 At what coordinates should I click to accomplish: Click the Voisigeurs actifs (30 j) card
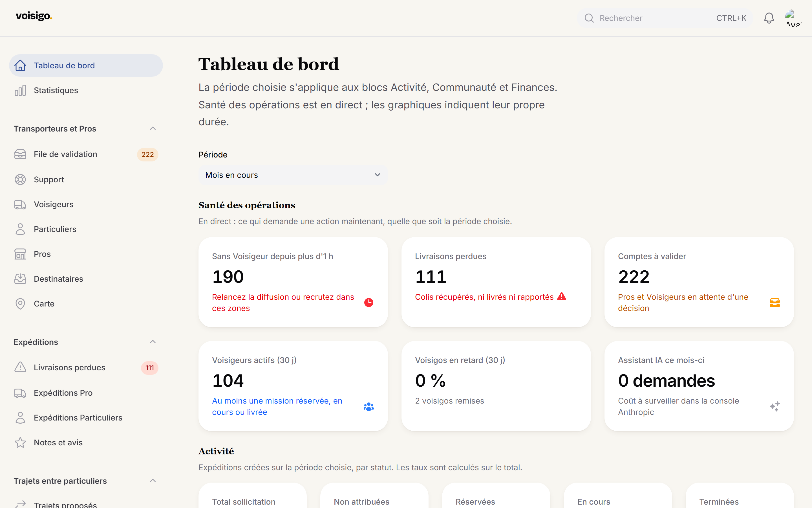tap(293, 386)
